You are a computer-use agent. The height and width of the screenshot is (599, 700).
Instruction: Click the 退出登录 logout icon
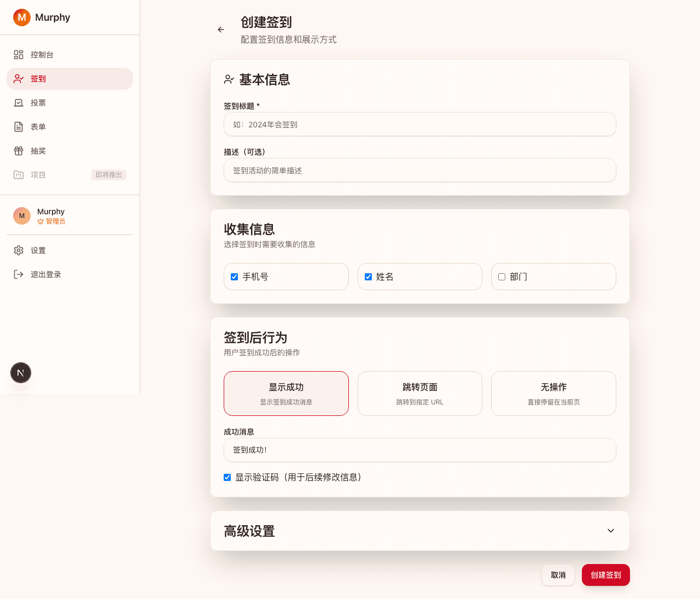tap(19, 274)
